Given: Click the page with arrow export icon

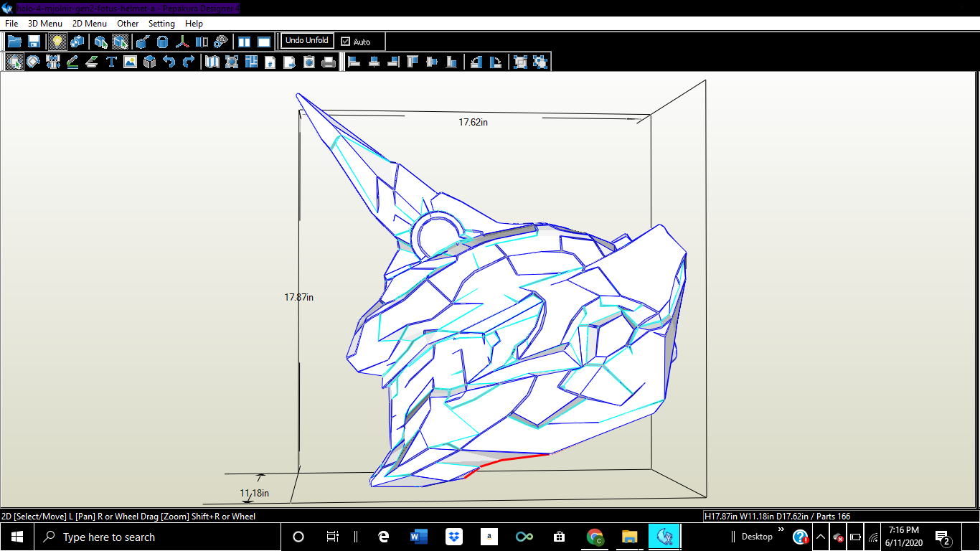Looking at the screenshot, I should [x=290, y=62].
